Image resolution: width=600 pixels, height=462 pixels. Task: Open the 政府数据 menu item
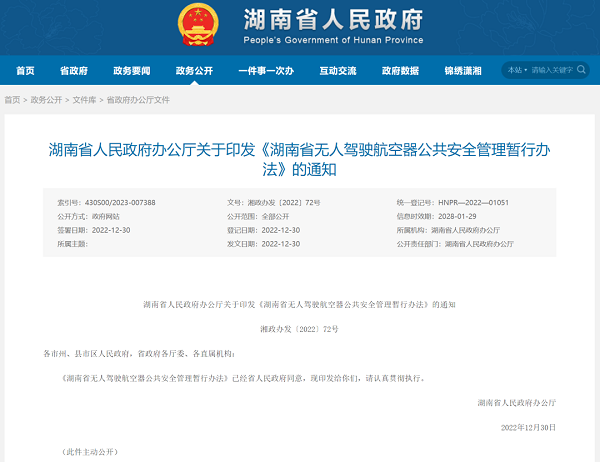[x=400, y=71]
